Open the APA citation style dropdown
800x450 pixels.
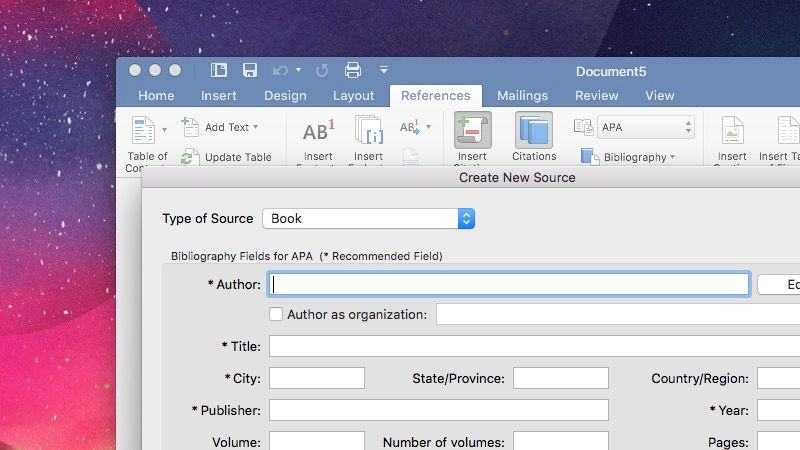click(x=646, y=127)
